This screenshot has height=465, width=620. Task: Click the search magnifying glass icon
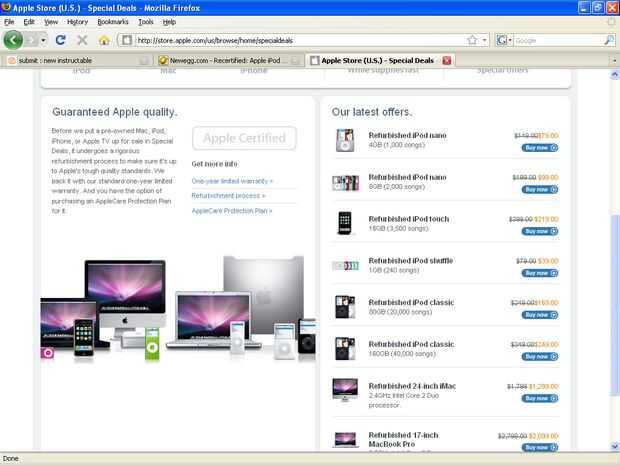(x=609, y=40)
